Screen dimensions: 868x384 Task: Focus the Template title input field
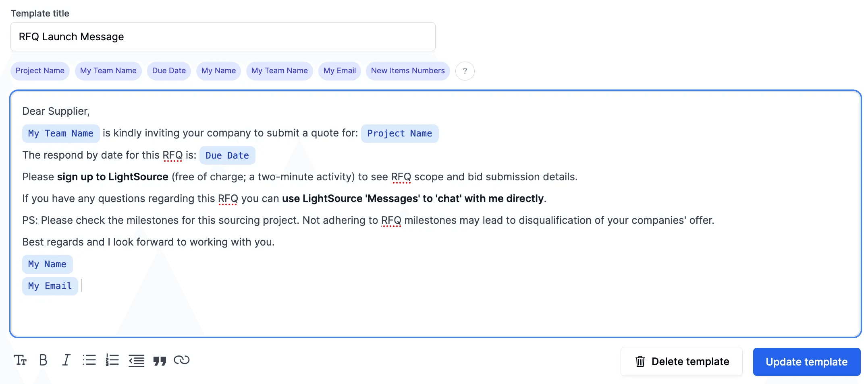223,37
